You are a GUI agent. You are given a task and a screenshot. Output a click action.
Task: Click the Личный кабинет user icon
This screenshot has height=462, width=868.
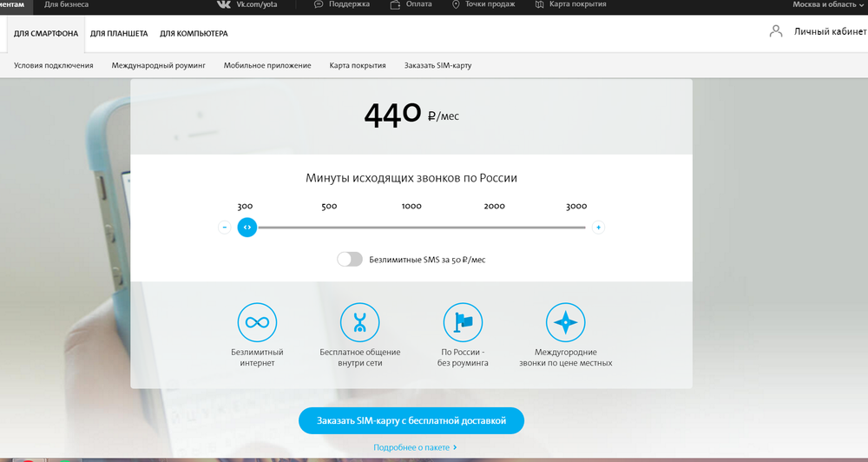(x=776, y=31)
